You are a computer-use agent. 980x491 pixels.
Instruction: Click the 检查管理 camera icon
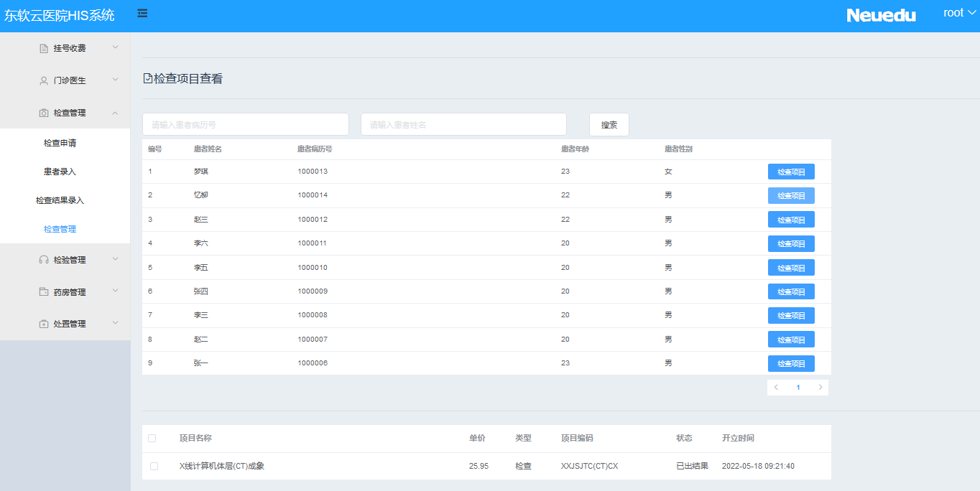tap(44, 113)
